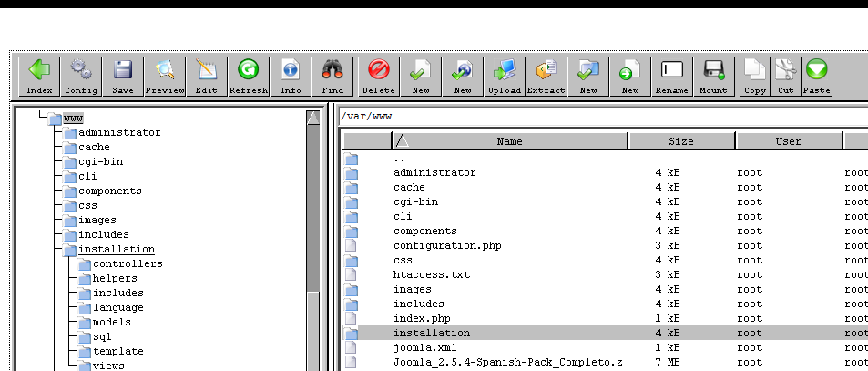Open Config from the toolbar

pos(81,77)
